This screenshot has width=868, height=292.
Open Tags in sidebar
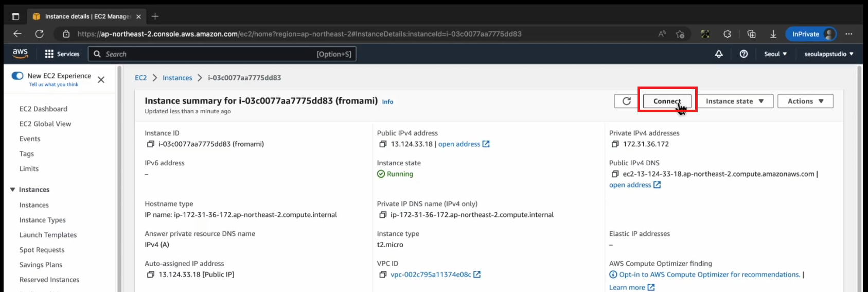coord(27,153)
